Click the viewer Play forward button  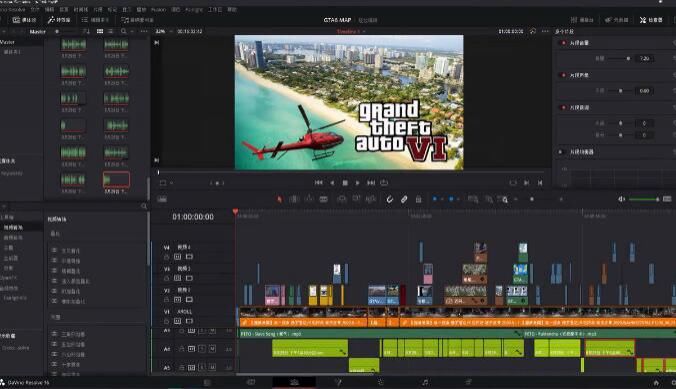tap(357, 183)
